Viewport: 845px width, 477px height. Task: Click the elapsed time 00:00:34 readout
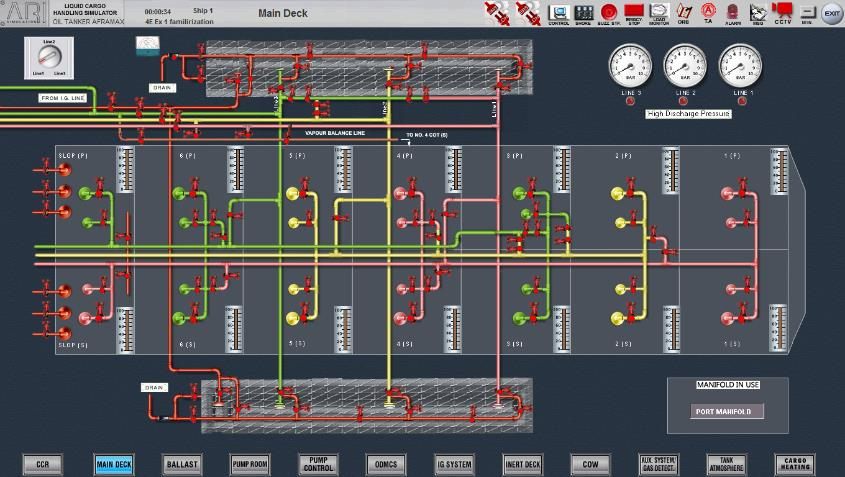click(x=158, y=11)
